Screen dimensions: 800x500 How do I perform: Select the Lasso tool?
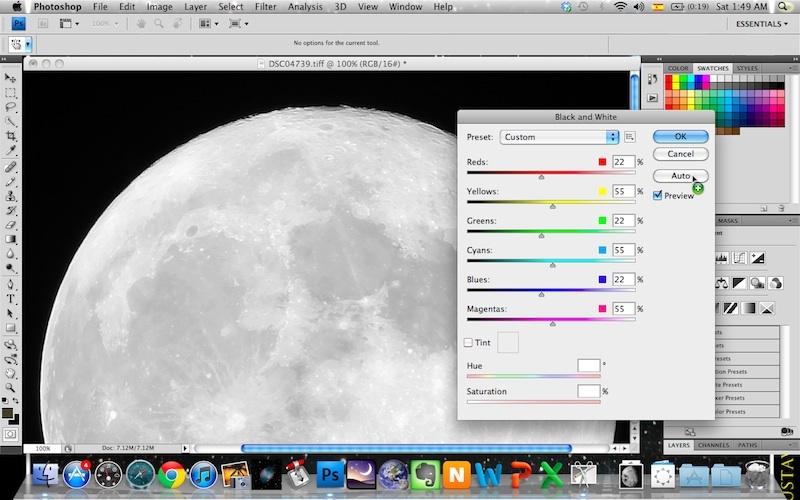11,106
